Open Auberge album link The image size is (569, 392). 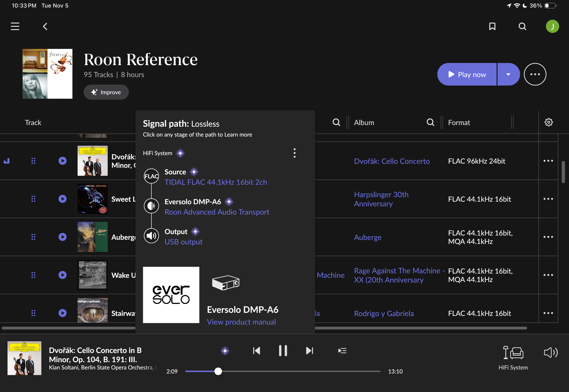click(367, 237)
